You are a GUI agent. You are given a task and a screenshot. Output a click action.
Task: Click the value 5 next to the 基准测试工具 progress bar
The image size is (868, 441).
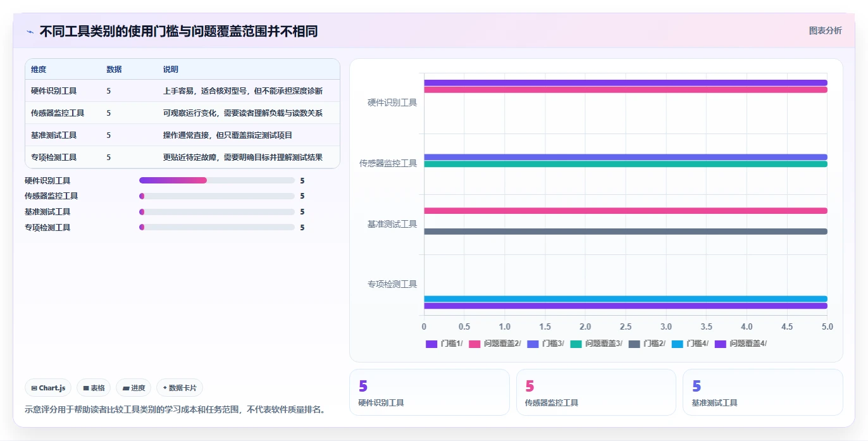click(x=302, y=212)
